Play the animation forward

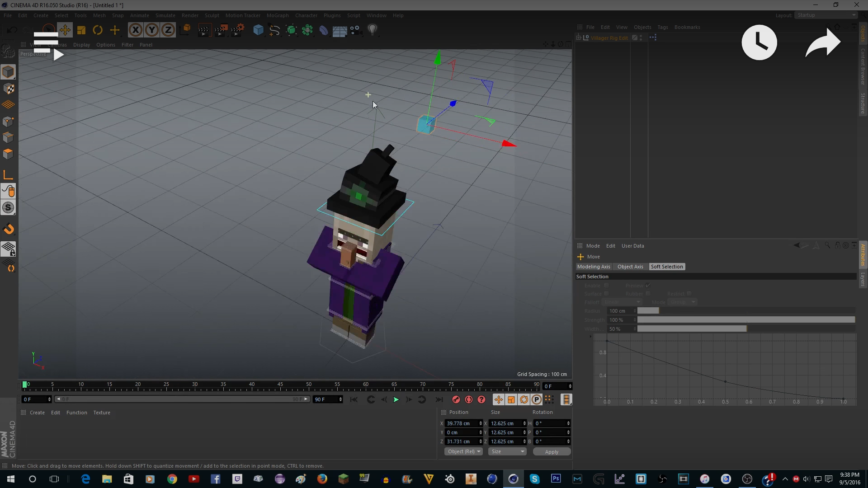coord(396,399)
